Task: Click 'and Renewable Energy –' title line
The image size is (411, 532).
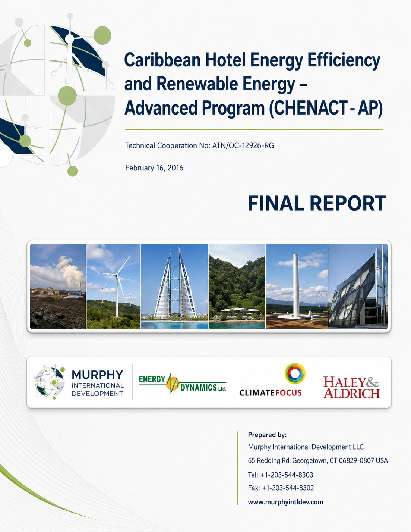Action: [x=215, y=84]
